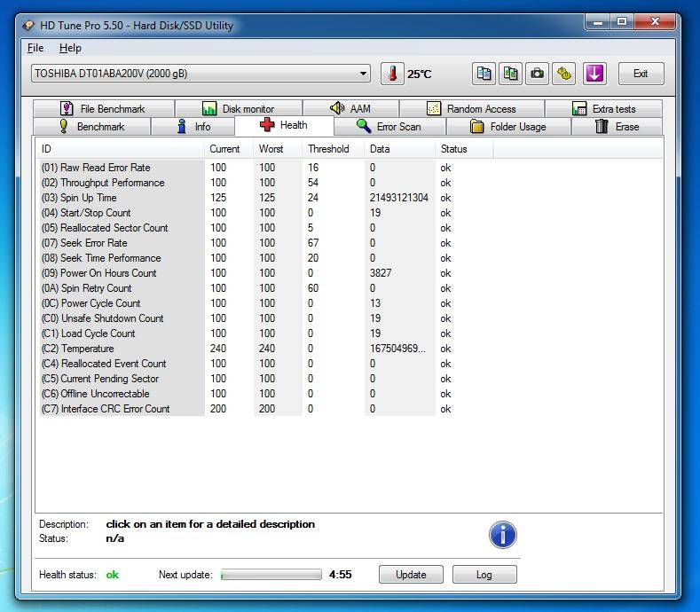Sort by the Status column header
Image resolution: width=700 pixels, height=612 pixels.
(464, 149)
